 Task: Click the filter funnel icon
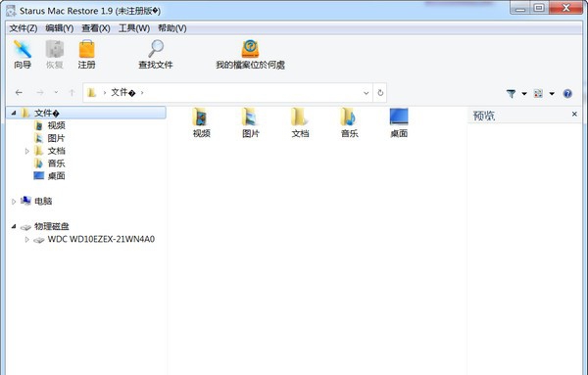[x=511, y=93]
